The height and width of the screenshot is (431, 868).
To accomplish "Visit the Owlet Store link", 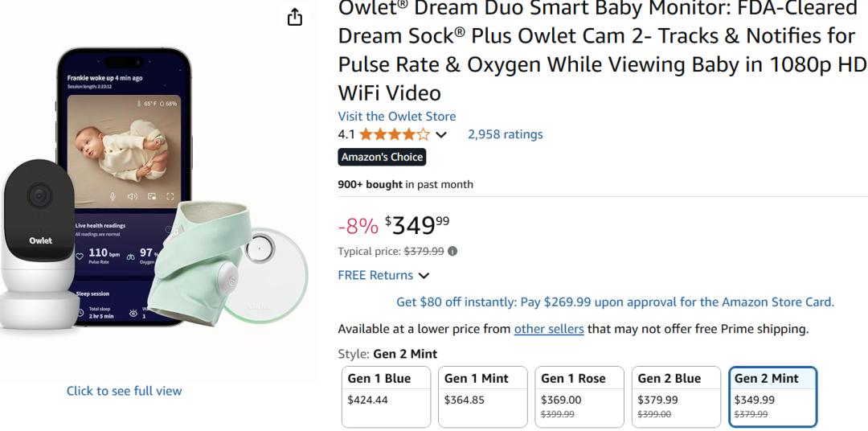I will click(396, 117).
